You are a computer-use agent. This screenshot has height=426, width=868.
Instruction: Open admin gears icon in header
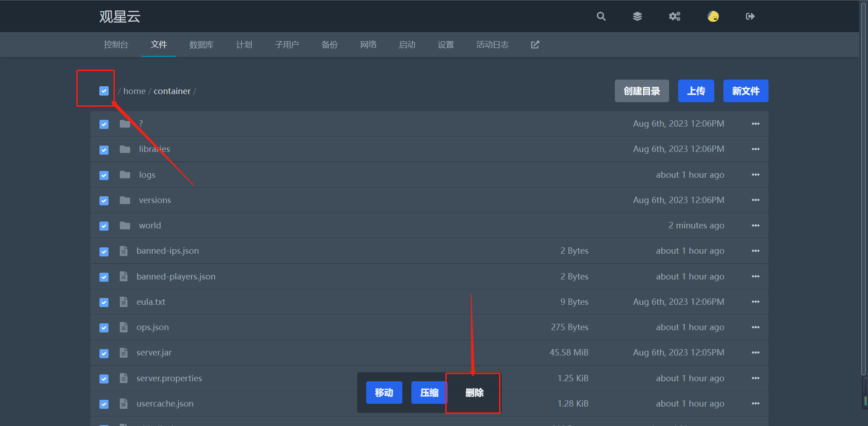675,16
